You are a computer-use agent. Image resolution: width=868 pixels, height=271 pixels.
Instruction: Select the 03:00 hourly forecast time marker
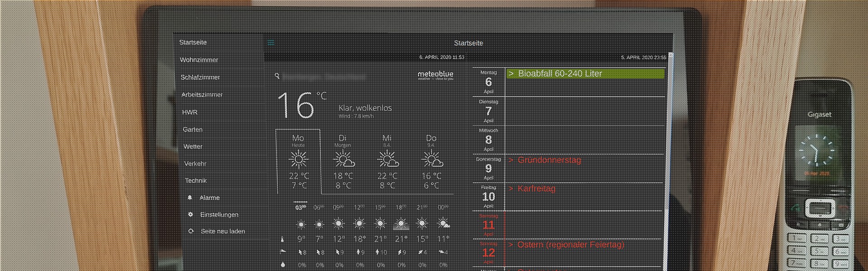tap(301, 207)
